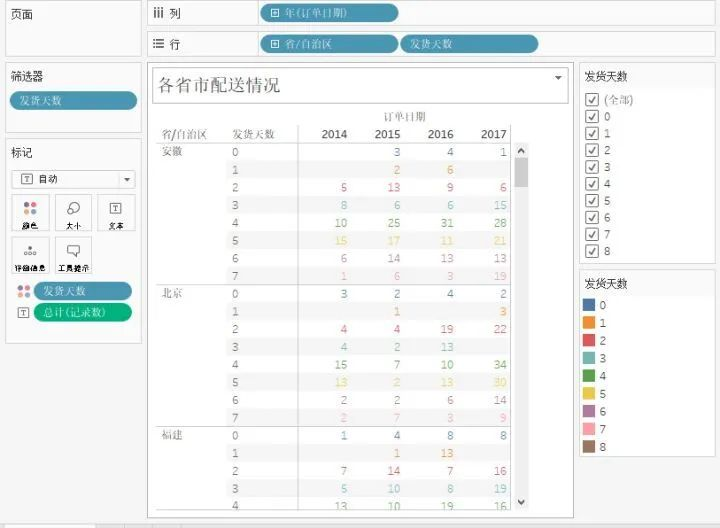Click the orange legend swatch for 1
The width and height of the screenshot is (720, 528).
tap(589, 323)
